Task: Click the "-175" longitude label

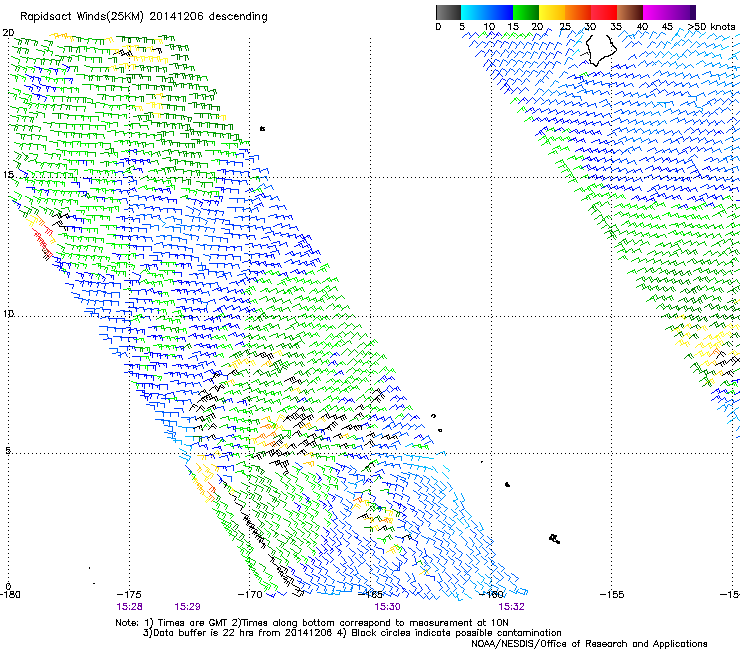Action: click(128, 595)
